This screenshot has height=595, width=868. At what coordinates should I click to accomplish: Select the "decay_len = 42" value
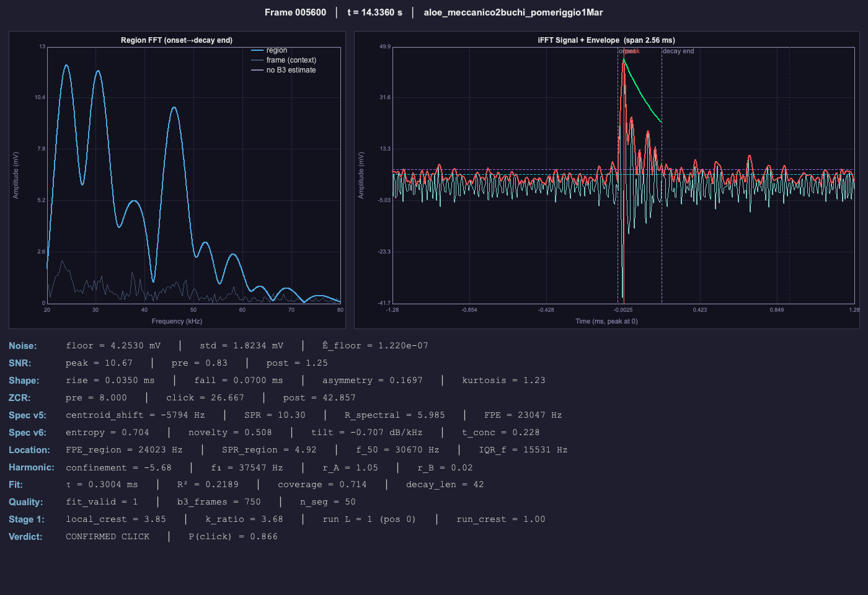click(x=445, y=485)
